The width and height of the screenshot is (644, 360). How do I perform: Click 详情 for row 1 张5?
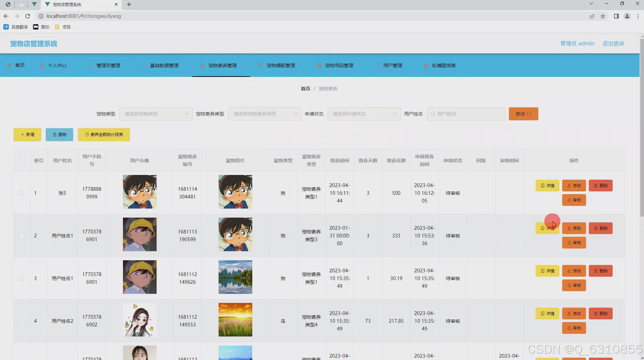coord(547,186)
